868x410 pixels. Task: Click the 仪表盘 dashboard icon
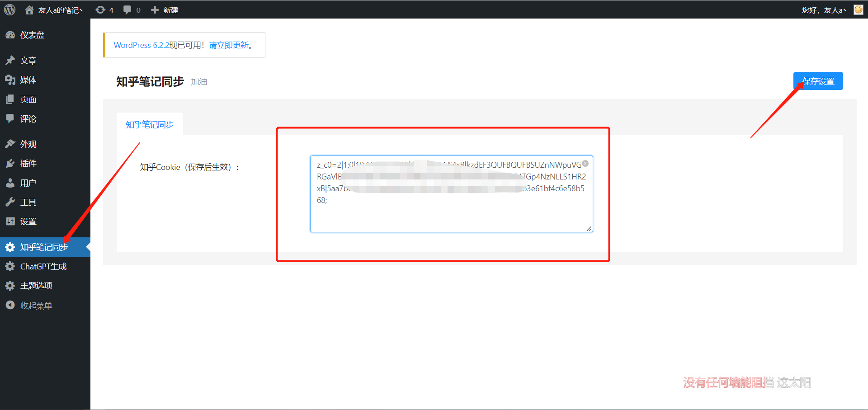click(x=10, y=35)
